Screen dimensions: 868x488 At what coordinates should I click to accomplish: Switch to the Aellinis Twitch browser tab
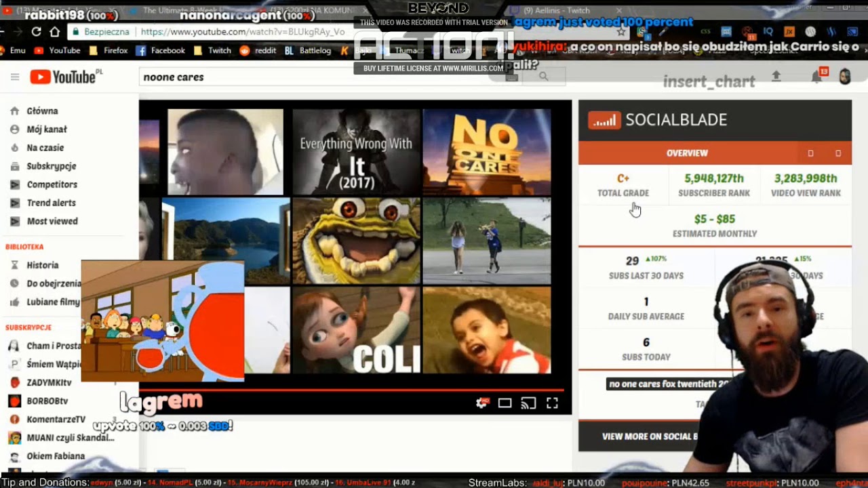point(566,11)
